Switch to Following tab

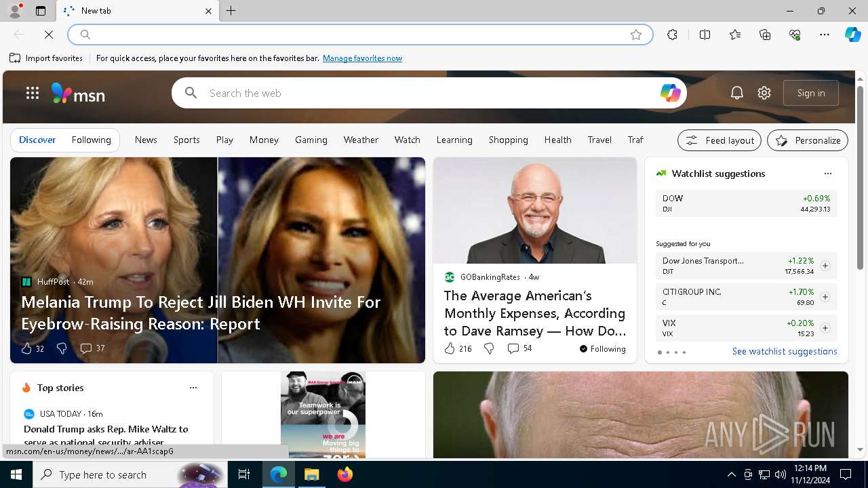[92, 140]
